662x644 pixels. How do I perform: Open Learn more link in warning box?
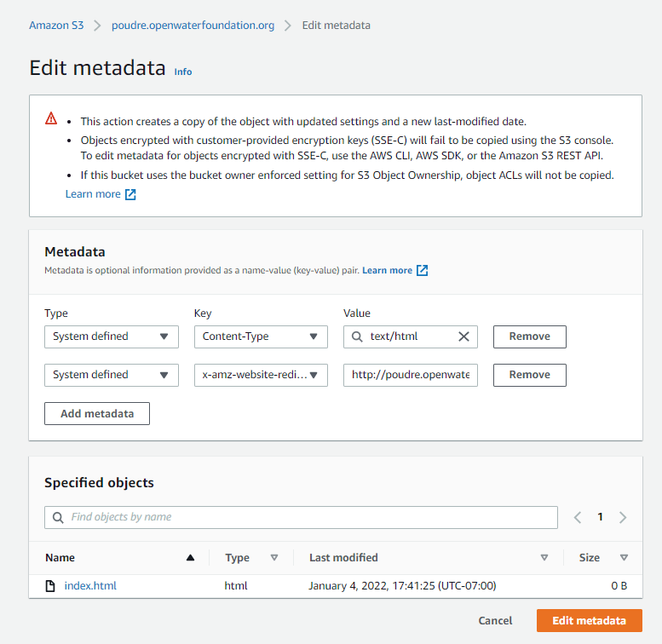pos(93,193)
